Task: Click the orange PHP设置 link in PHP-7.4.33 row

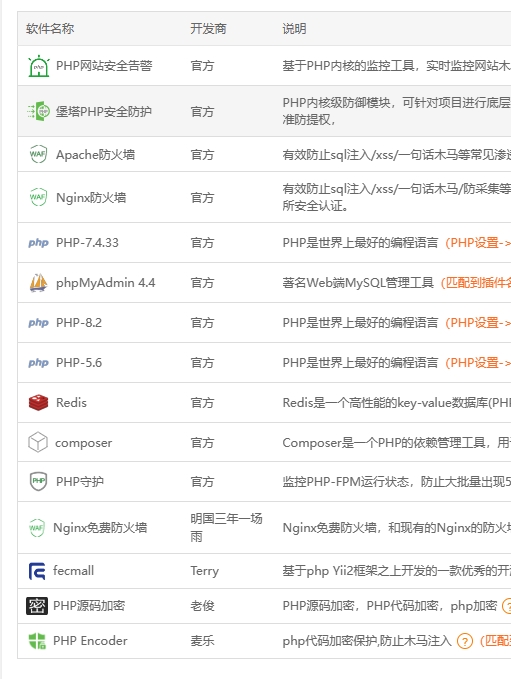Action: 478,242
